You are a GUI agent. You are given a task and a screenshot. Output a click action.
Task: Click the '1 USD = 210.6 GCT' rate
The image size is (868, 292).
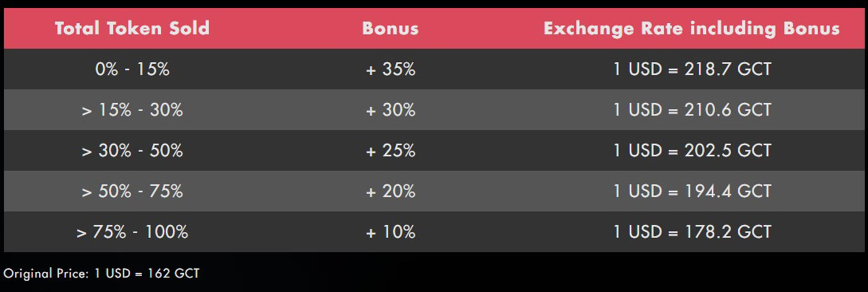(x=692, y=110)
